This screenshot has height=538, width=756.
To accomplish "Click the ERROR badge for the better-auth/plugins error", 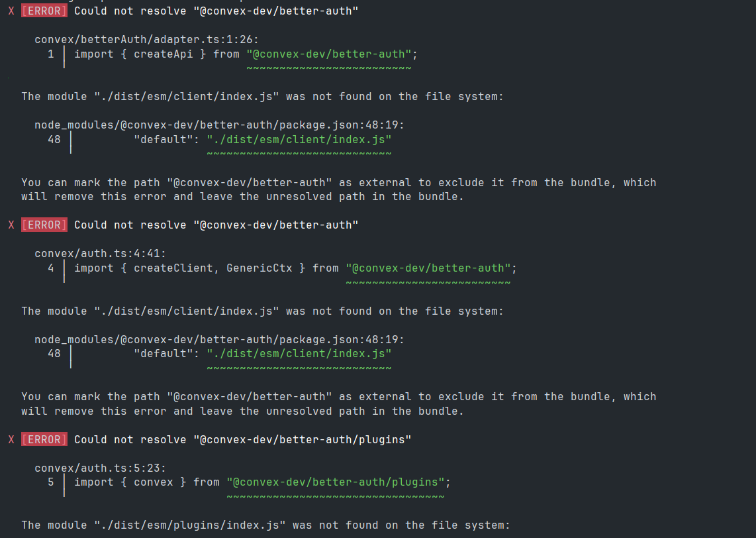I will click(x=44, y=439).
